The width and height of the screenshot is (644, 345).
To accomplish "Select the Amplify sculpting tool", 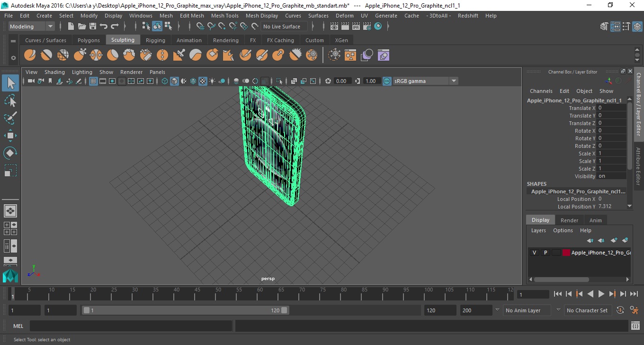I will [295, 55].
